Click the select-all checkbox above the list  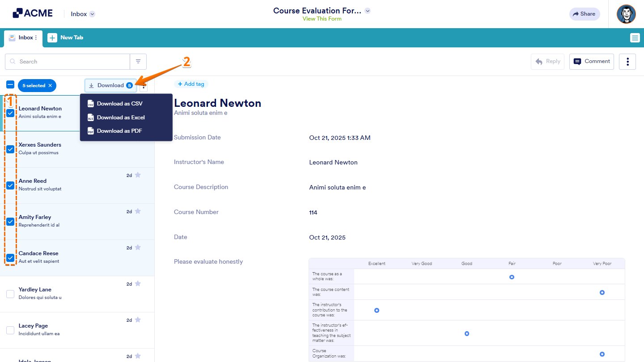(x=10, y=84)
